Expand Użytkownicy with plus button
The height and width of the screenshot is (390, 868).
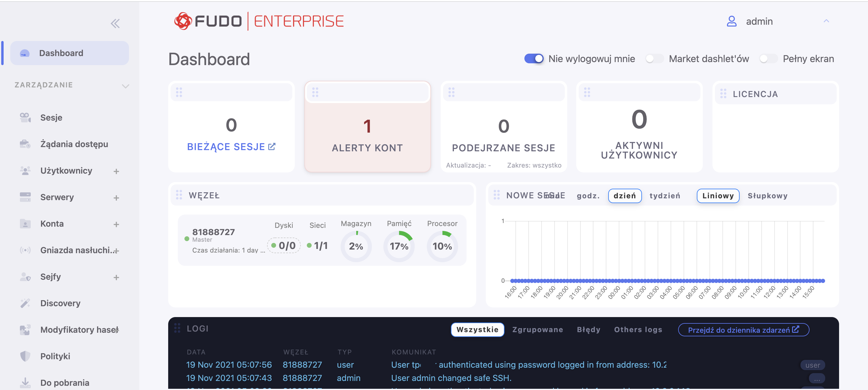point(116,171)
